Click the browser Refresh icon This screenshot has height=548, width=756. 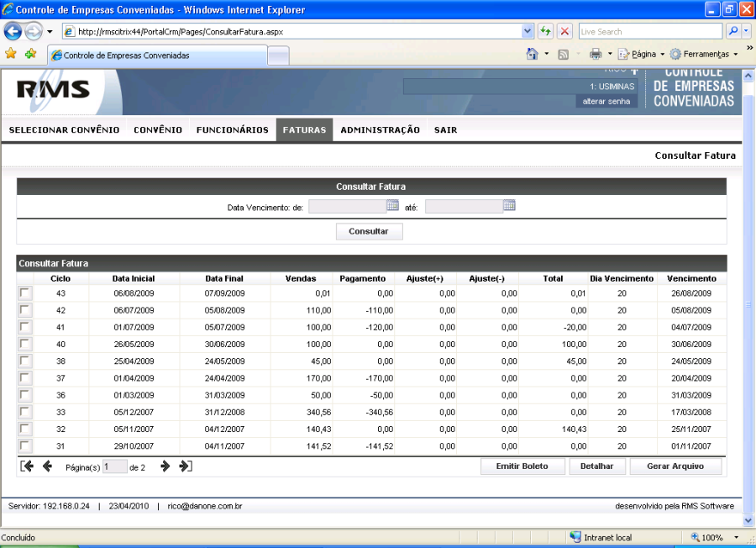pos(546,31)
